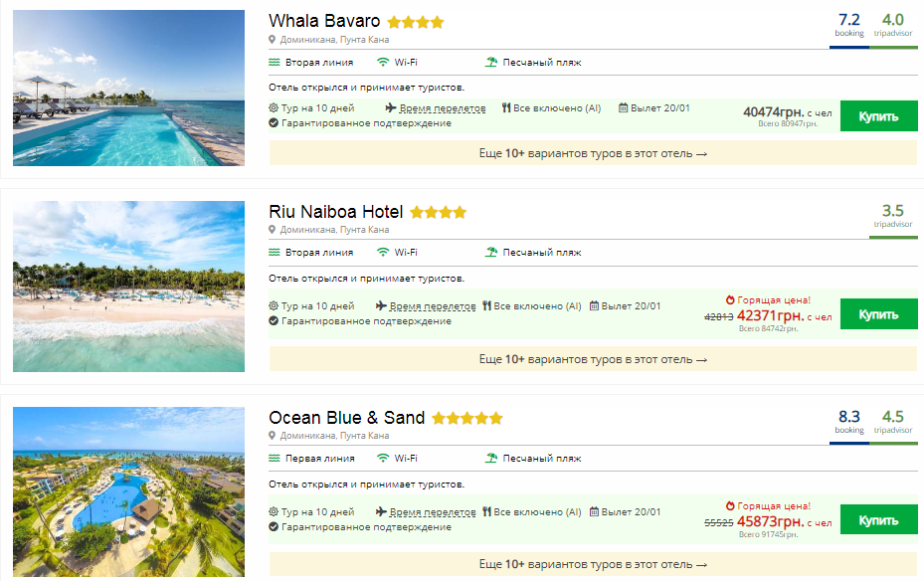Click the all-inclusive meal icon for Riu Naiboa
The height and width of the screenshot is (581, 924).
(x=487, y=306)
